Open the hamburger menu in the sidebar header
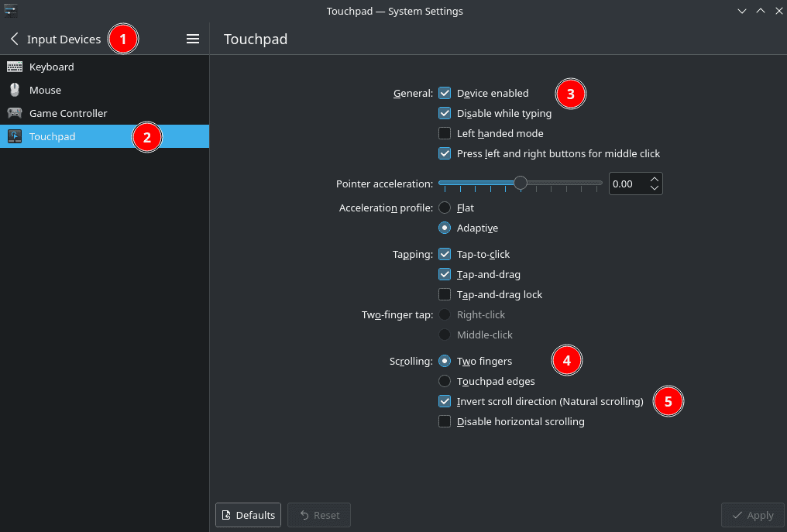Viewport: 787px width, 532px height. click(193, 39)
